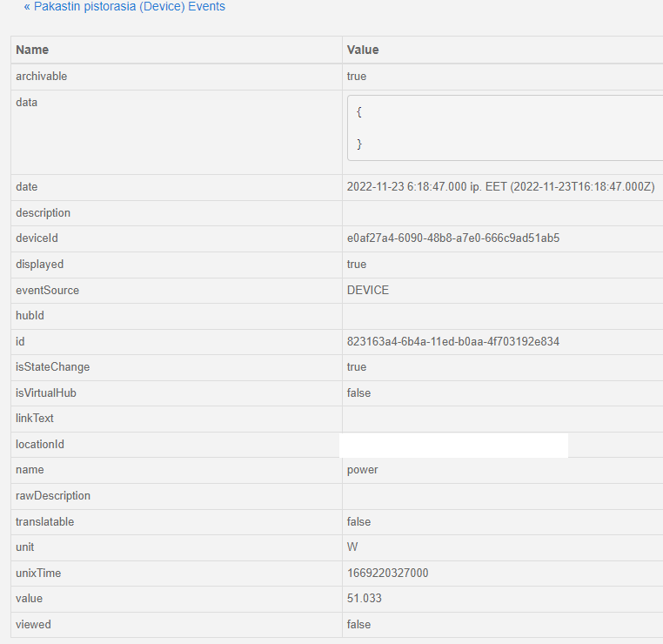
Task: Select the unit value W
Action: pyautogui.click(x=352, y=547)
